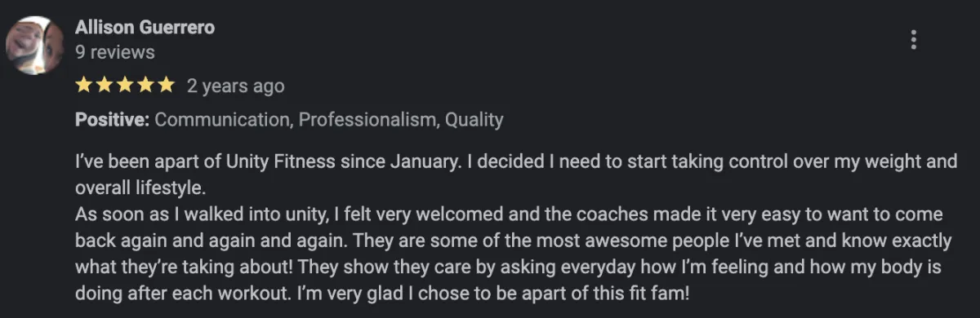Select the "Professionalism" positive attribute
Viewport: 980px width, 318px height.
tap(368, 120)
